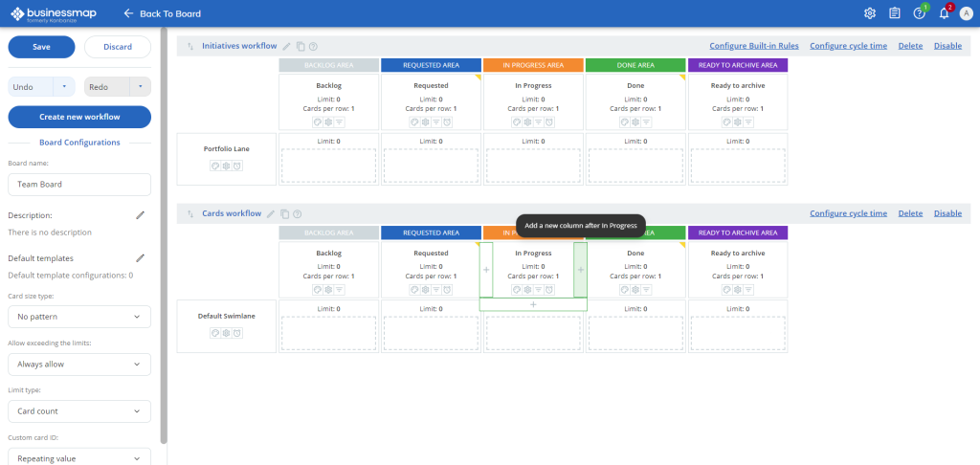Edit board Description with pencil icon

(x=141, y=215)
